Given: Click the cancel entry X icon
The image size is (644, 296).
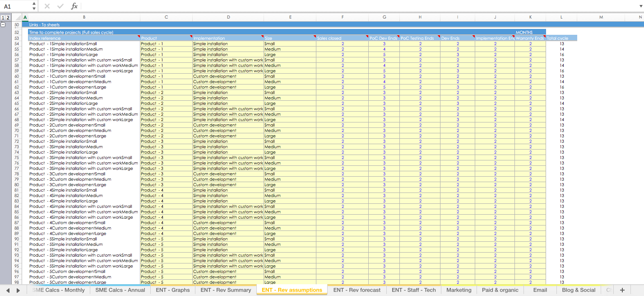Looking at the screenshot, I should (47, 6).
